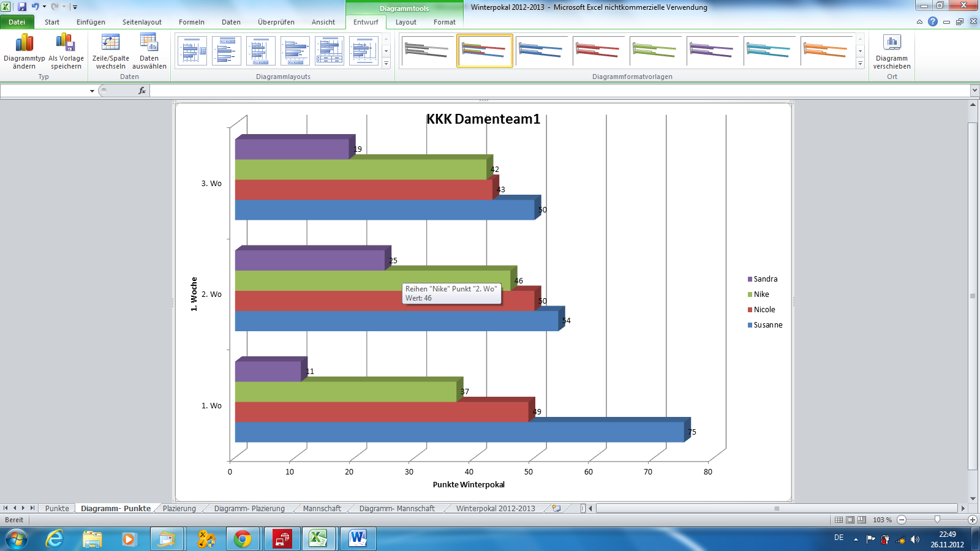
Task: Select the sixth chart layout thumbnail
Action: (x=364, y=51)
